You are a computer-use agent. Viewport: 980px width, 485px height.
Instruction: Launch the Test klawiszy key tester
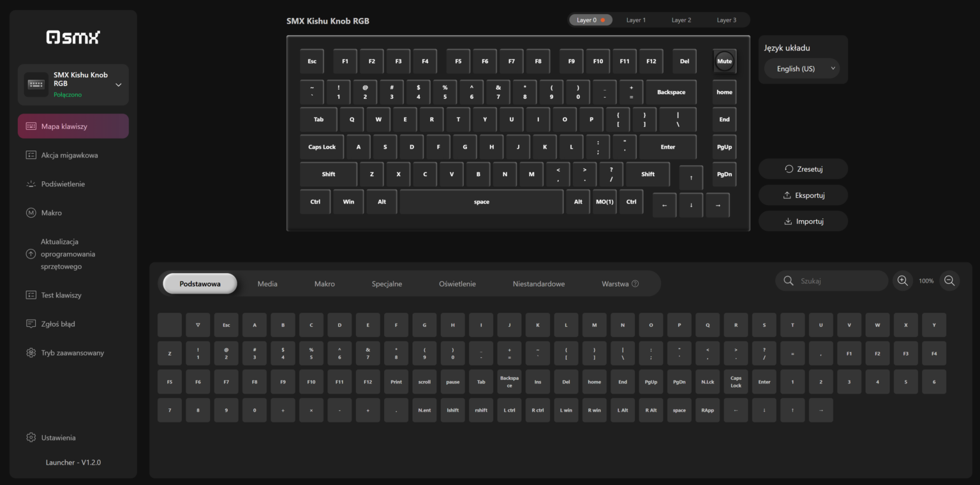click(73, 295)
